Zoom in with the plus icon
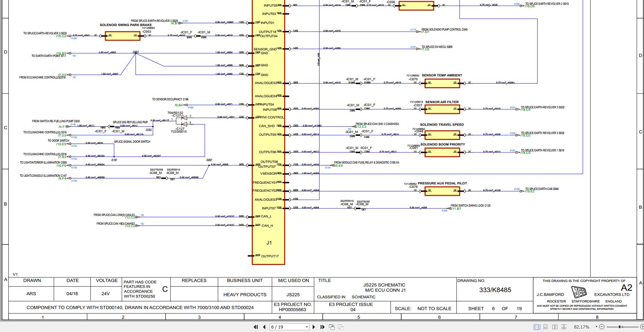 coord(642,326)
